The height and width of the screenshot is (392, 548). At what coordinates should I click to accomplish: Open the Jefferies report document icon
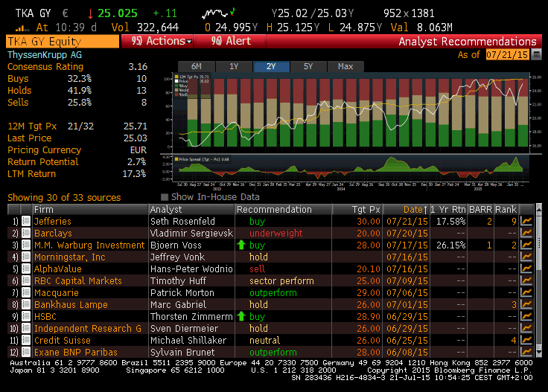[x=26, y=222]
